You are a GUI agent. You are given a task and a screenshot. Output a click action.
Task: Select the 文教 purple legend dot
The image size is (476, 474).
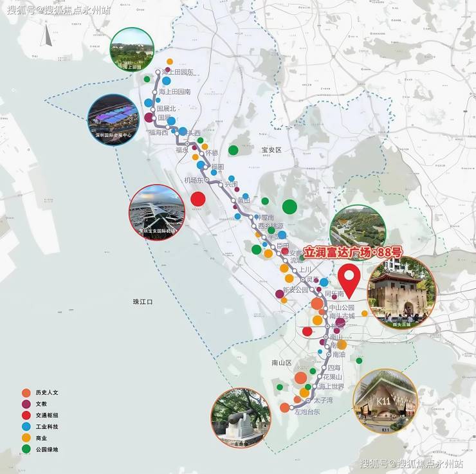point(26,404)
